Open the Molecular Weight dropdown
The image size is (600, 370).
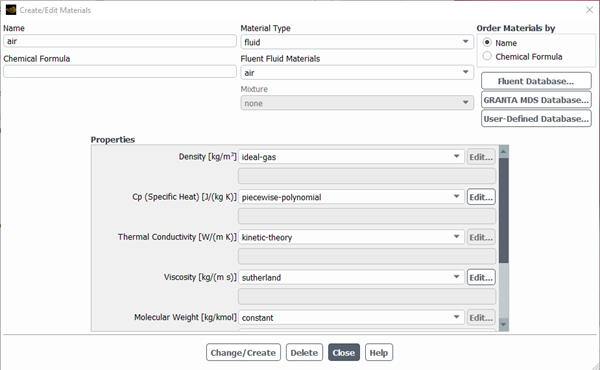point(351,318)
